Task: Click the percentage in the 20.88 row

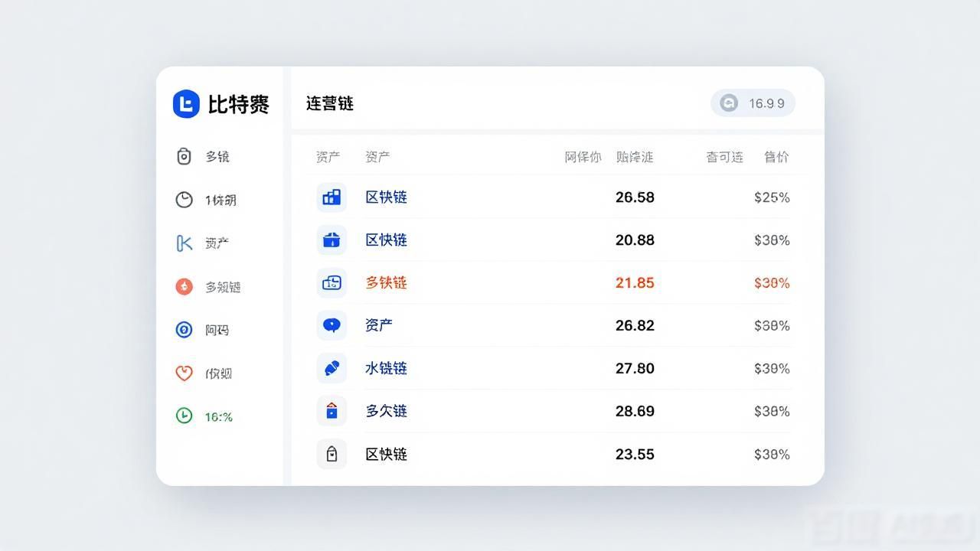Action: [772, 240]
